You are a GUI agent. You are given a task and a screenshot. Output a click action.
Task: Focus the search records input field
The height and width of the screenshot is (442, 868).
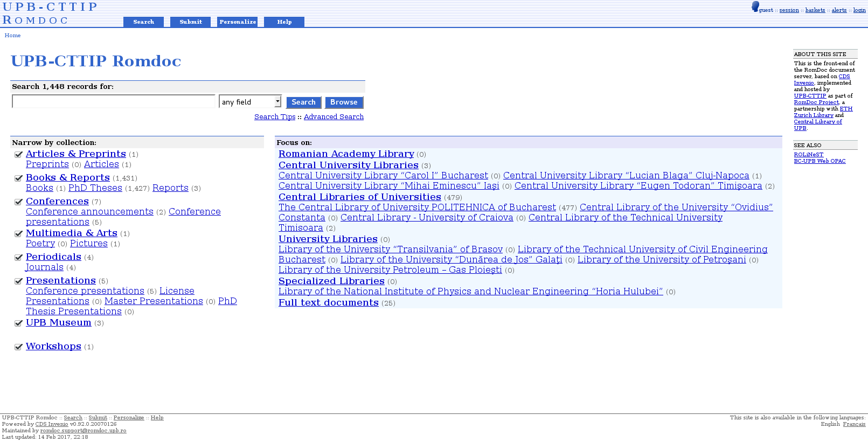114,101
